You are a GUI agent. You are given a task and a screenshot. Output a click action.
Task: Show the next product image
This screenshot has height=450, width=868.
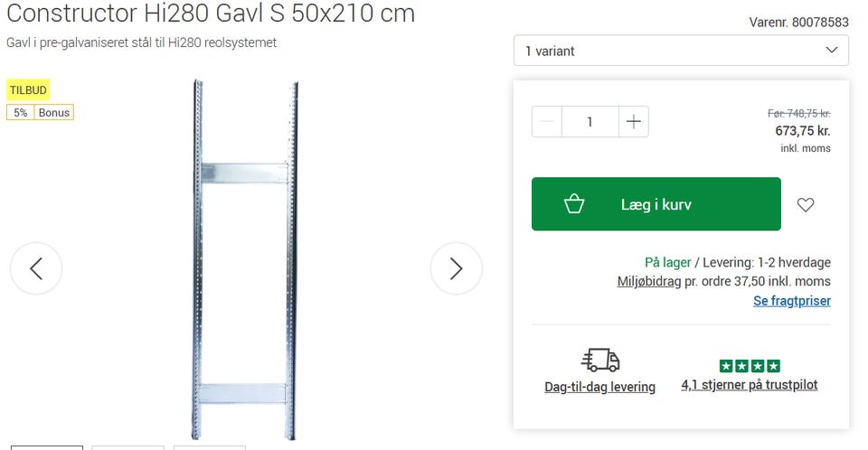click(456, 268)
